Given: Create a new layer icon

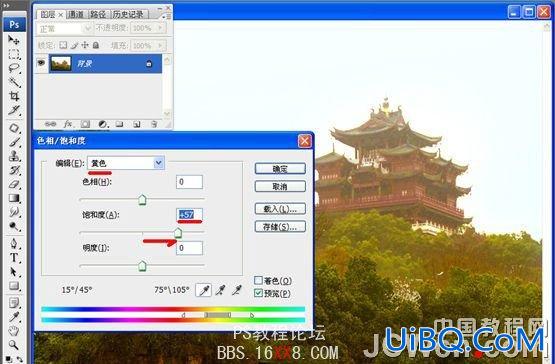Looking at the screenshot, I should 137,124.
